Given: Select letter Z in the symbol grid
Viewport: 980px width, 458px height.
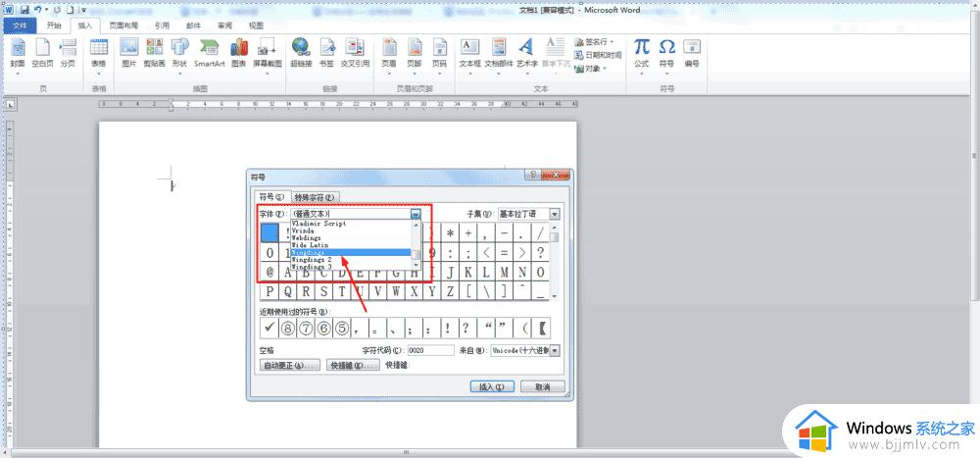Looking at the screenshot, I should point(450,291).
